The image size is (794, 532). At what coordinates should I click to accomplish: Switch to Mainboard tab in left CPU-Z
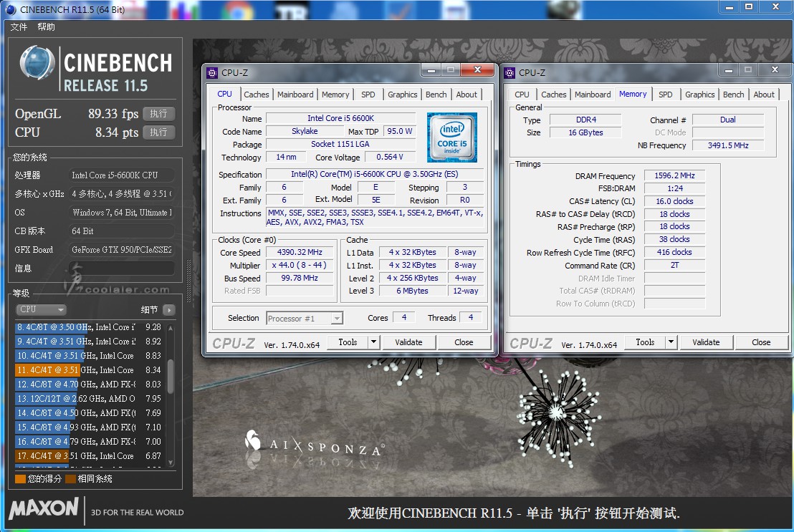coord(295,94)
